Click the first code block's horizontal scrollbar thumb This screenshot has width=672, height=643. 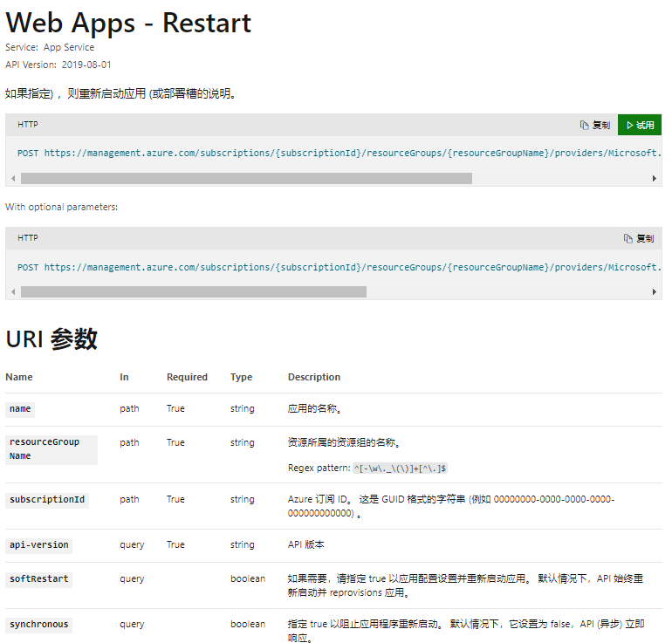pos(246,178)
